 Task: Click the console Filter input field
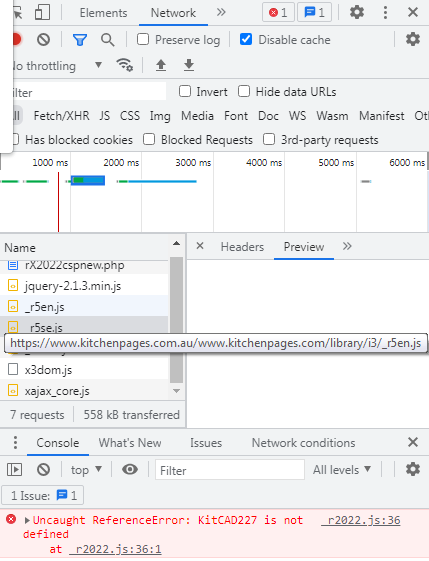tap(230, 470)
